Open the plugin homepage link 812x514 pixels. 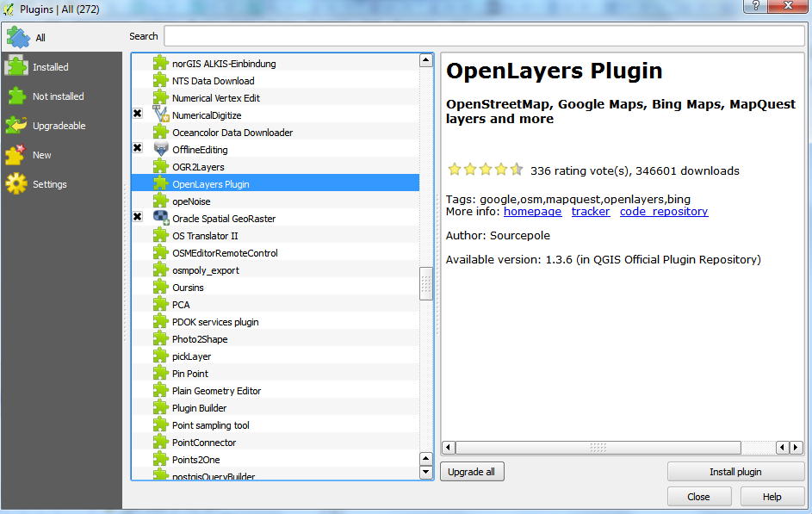click(x=532, y=211)
